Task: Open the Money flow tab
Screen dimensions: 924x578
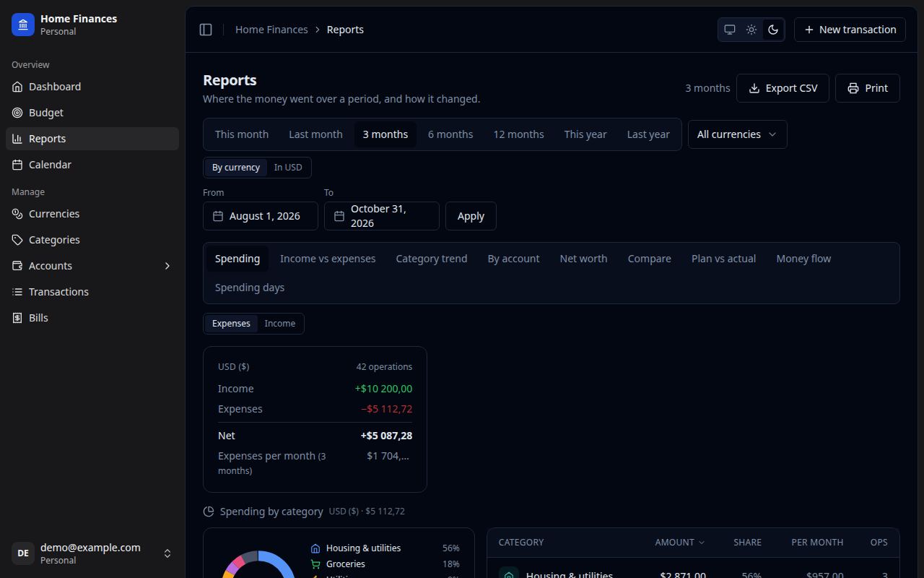Action: click(x=803, y=259)
